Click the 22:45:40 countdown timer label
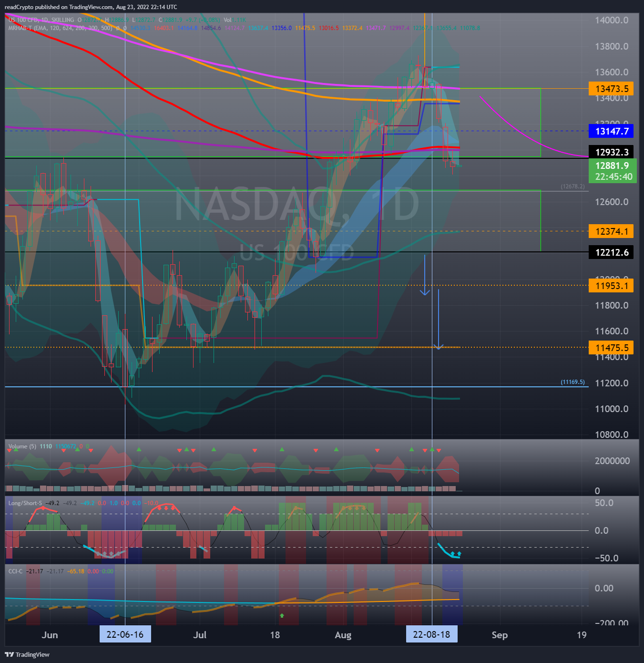The height and width of the screenshot is (663, 644). (x=613, y=177)
